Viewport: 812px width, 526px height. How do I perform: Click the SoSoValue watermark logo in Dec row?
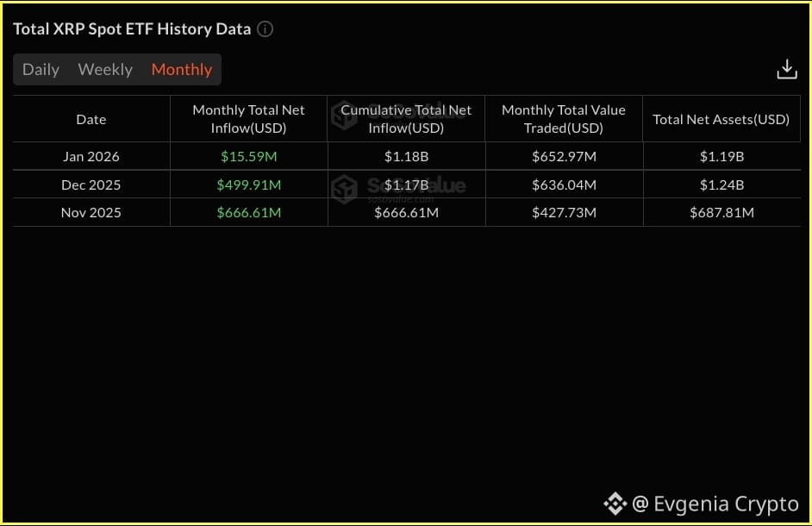click(x=345, y=189)
